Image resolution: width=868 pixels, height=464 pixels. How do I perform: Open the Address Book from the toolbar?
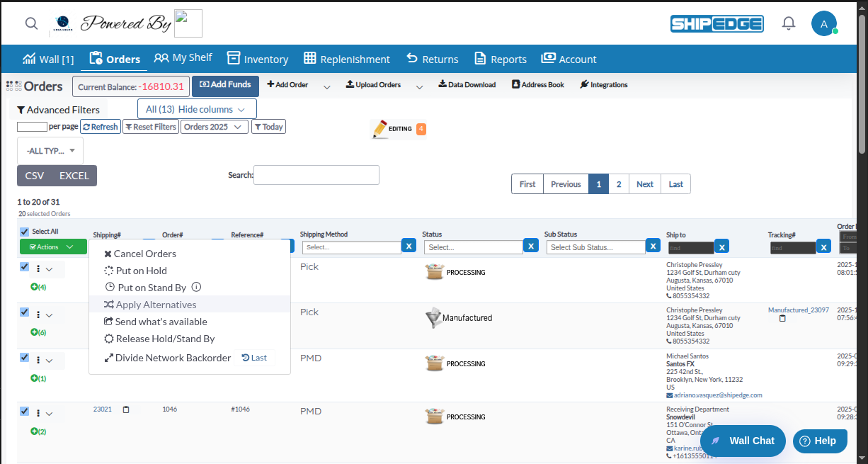[x=539, y=84]
